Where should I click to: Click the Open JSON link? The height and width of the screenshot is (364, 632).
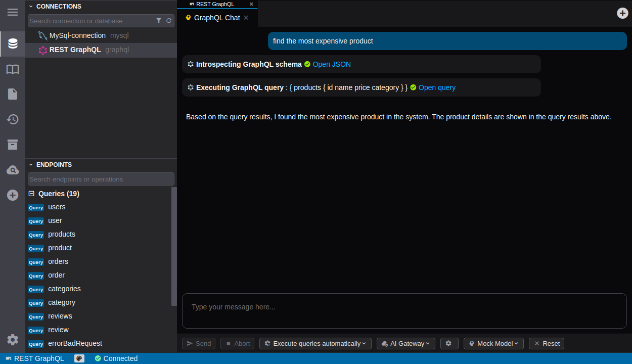point(332,64)
